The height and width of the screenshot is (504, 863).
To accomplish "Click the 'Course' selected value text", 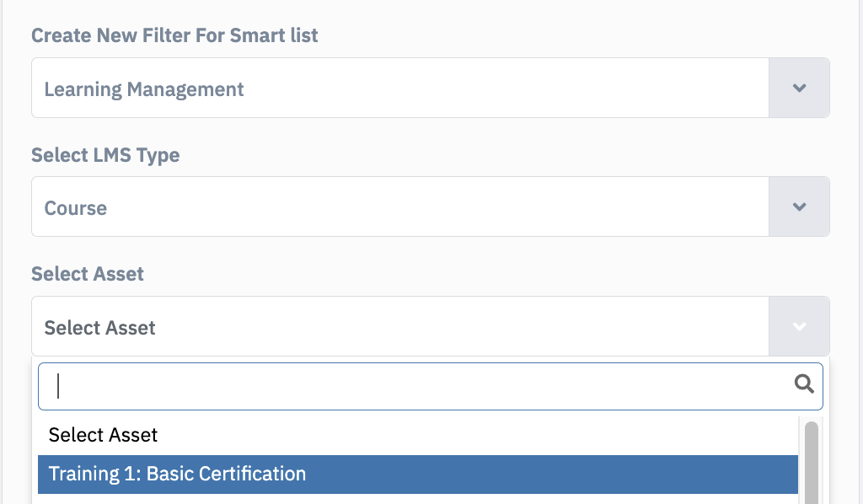I will (75, 208).
